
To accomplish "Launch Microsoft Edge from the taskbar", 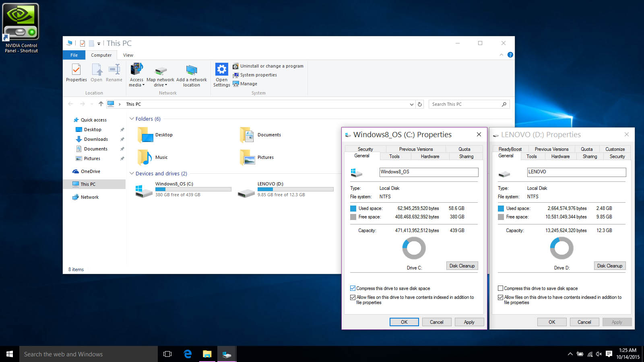I will [188, 354].
